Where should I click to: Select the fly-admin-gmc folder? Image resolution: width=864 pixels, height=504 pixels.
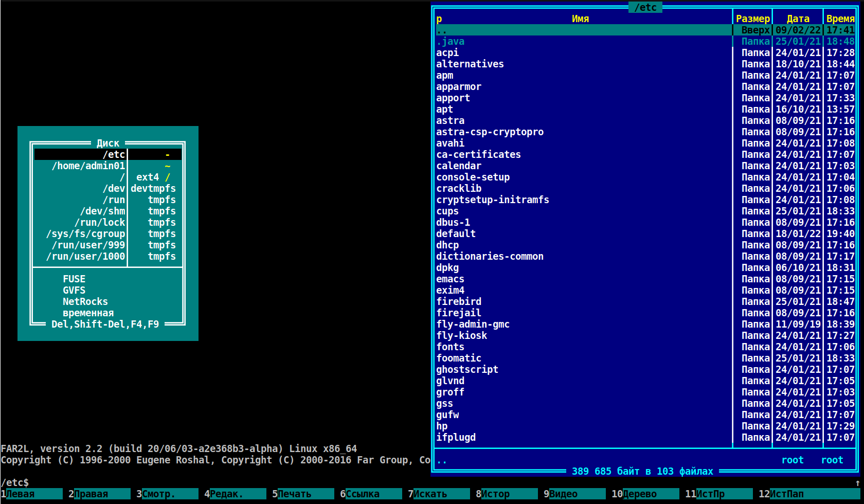click(645, 324)
